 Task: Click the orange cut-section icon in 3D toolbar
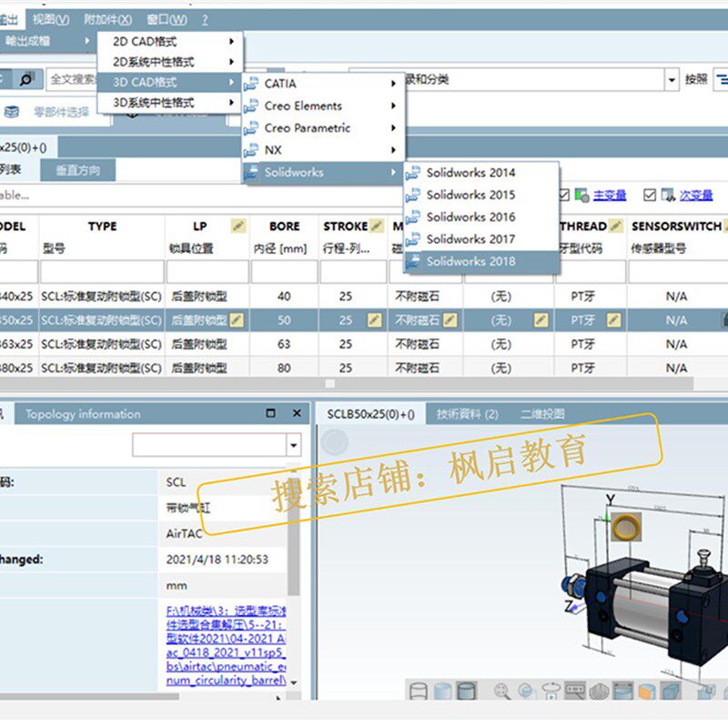[x=647, y=691]
